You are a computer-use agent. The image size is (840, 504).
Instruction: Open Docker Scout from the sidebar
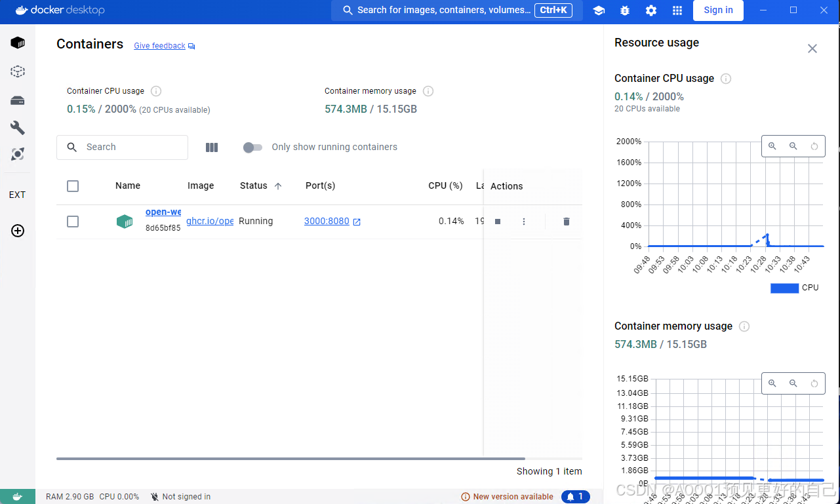tap(17, 153)
